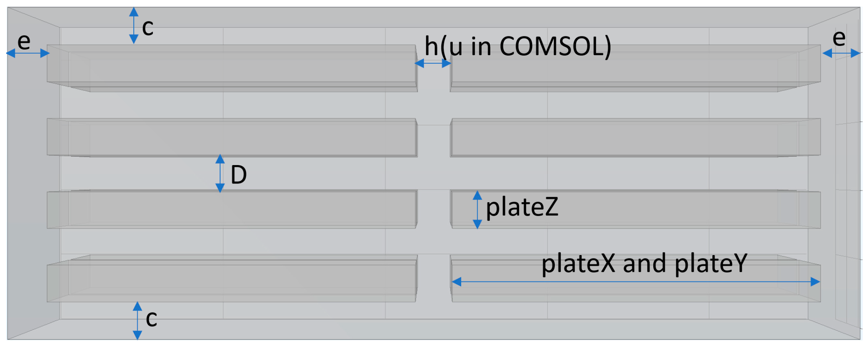868x347 pixels.
Task: Select the vertical arrow beside "plateZ"
Action: point(477,210)
